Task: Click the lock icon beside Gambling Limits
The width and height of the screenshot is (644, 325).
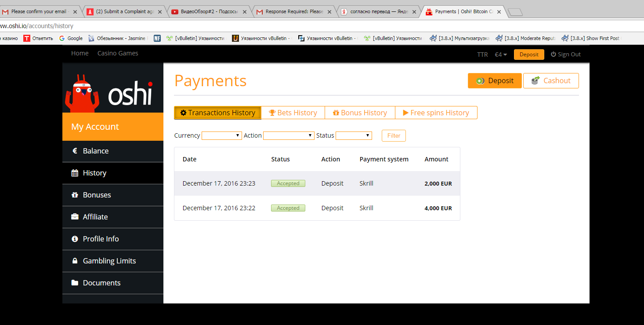Action: point(75,261)
